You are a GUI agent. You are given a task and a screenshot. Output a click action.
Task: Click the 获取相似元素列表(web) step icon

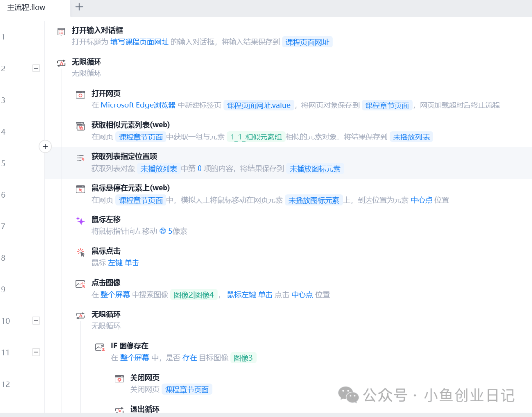(x=80, y=126)
